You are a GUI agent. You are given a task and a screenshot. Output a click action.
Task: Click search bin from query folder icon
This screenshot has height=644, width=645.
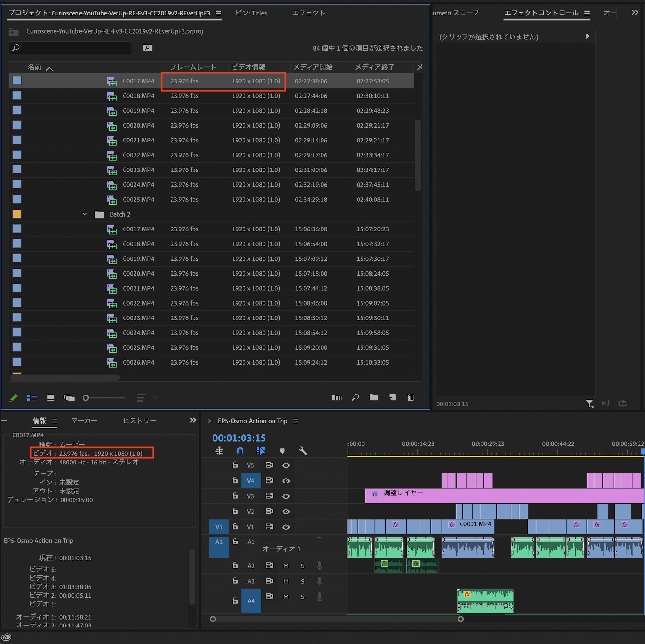(147, 47)
